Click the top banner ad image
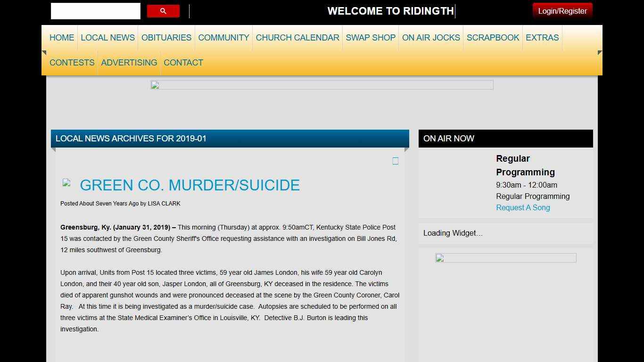Screen dimensions: 644x362 322,85
